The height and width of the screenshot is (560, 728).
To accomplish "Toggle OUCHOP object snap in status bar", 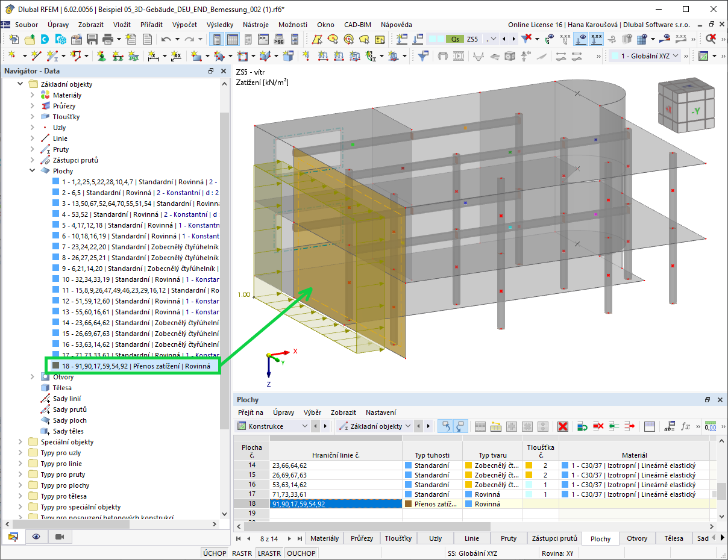I will pos(301,553).
